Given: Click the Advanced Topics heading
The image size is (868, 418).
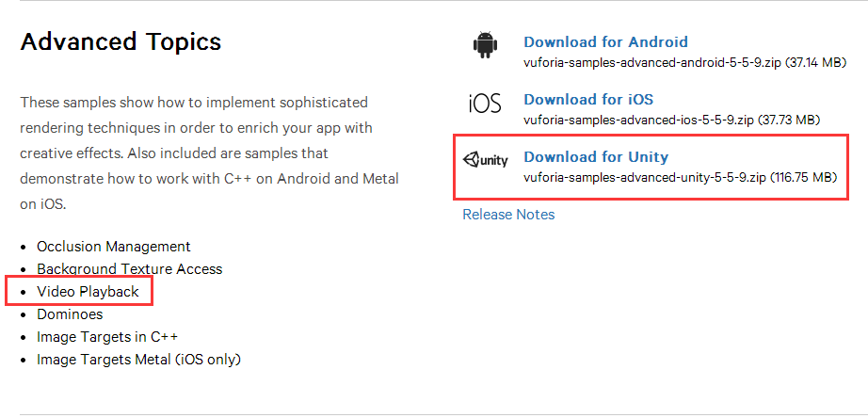Looking at the screenshot, I should [x=121, y=42].
